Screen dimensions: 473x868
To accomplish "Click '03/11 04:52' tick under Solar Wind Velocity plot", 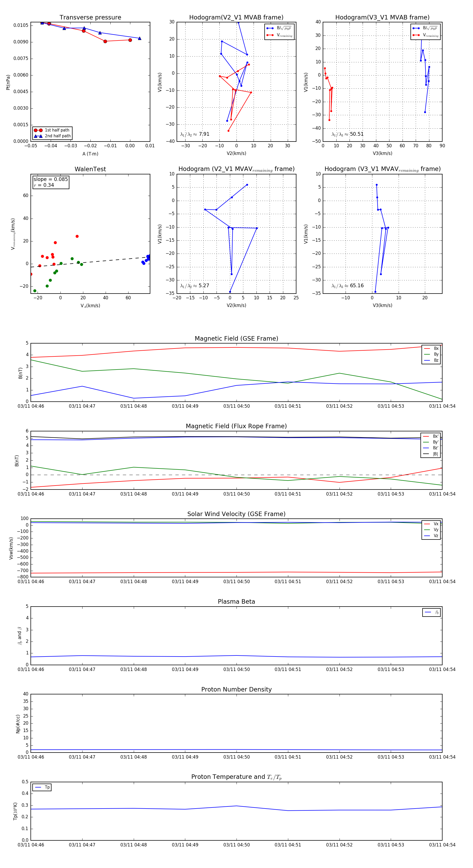I will point(339,582).
